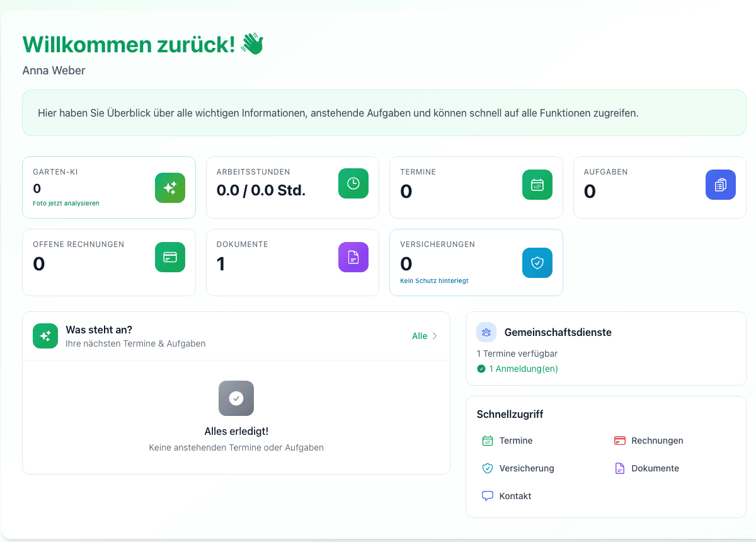Click the Aufgaben clipboard icon
Screen dimensions: 756x542
click(x=721, y=185)
